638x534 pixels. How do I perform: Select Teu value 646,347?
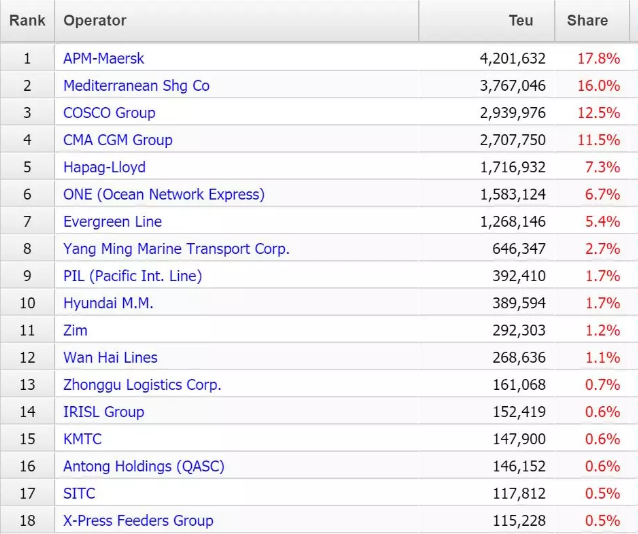[x=519, y=249]
